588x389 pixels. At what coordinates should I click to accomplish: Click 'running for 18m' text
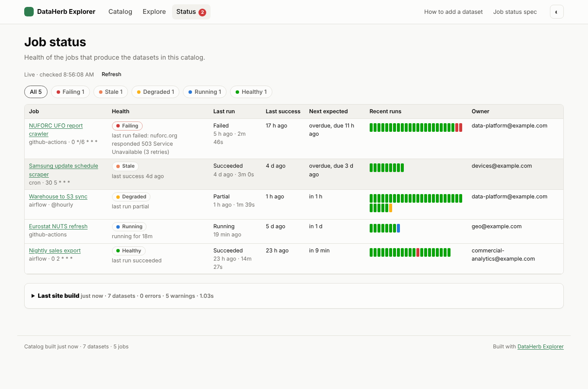click(132, 236)
